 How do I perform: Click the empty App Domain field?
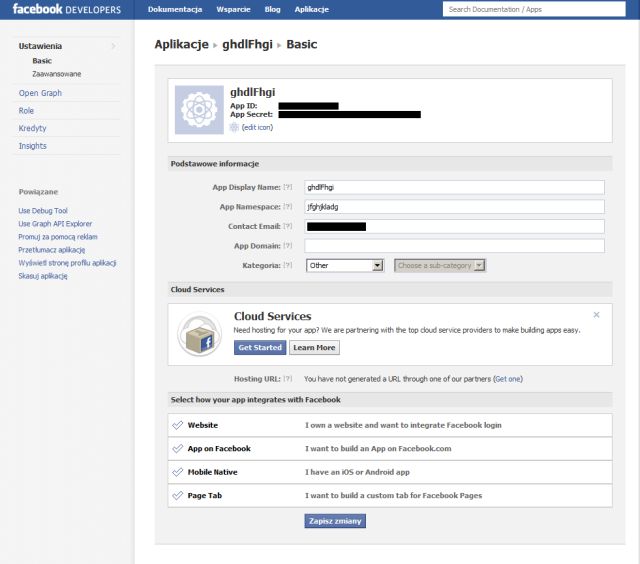[x=454, y=246]
